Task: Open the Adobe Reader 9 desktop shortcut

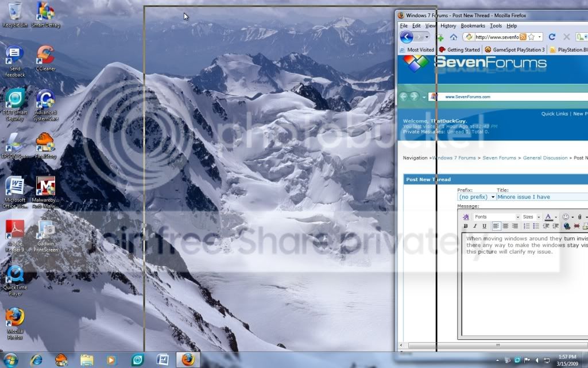Action: pos(15,236)
